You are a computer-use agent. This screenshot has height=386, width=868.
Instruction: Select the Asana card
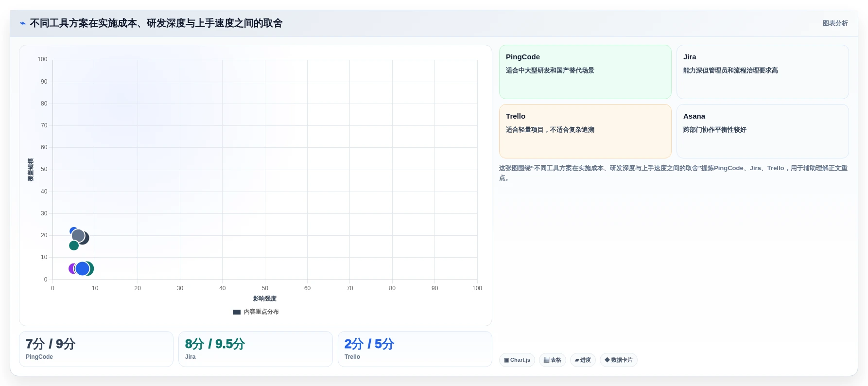point(763,131)
